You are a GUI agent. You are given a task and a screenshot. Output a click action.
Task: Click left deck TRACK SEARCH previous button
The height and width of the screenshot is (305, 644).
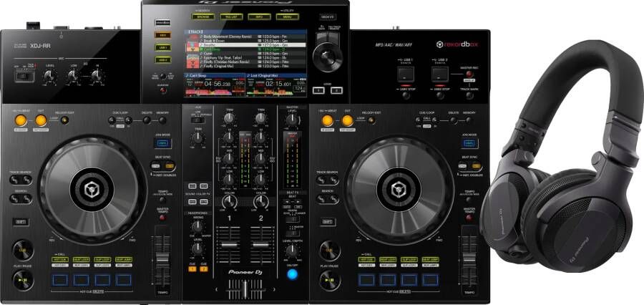click(x=15, y=180)
